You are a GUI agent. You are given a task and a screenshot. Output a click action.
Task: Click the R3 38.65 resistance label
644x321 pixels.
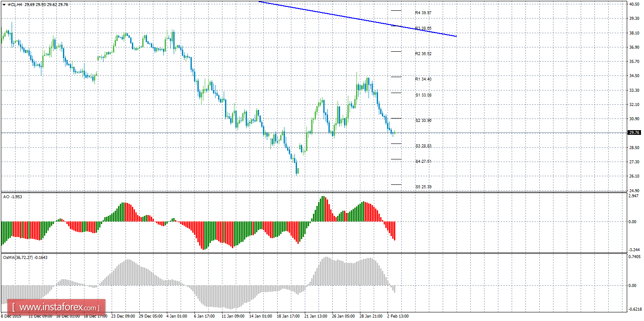(423, 28)
